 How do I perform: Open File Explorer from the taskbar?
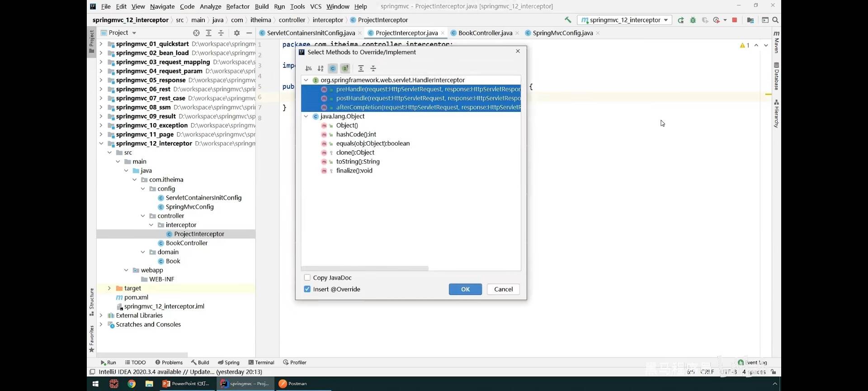point(149,384)
